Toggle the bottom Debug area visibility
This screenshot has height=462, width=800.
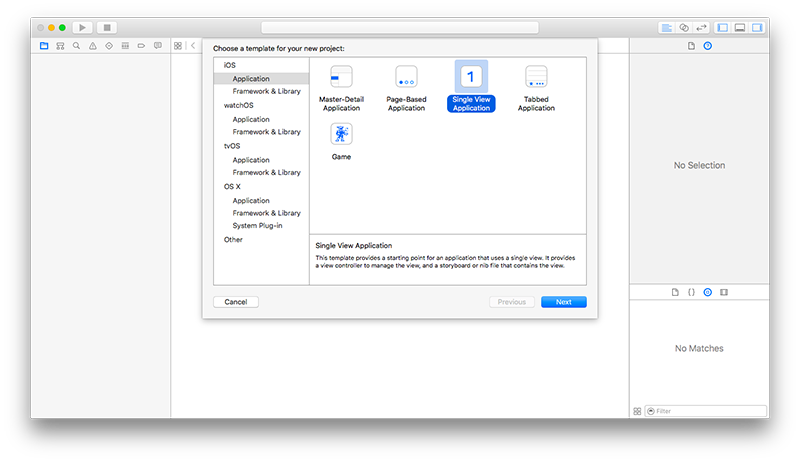pyautogui.click(x=740, y=28)
